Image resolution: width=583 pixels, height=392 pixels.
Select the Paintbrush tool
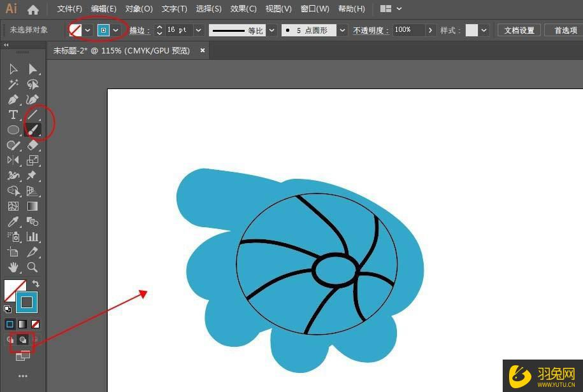[32, 130]
